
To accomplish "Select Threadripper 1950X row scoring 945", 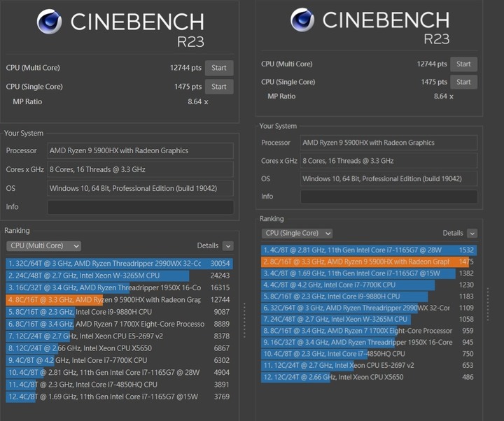I will [369, 342].
